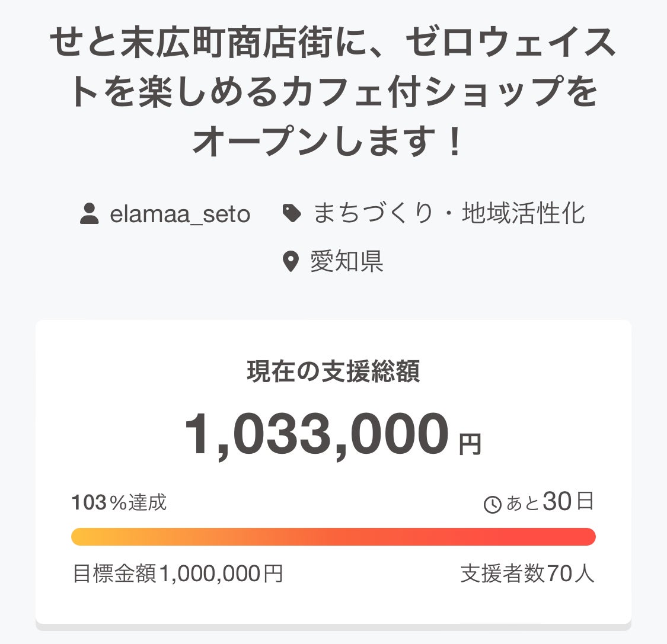
Task: Click the 現在の支援総額 heading
Action: (333, 371)
